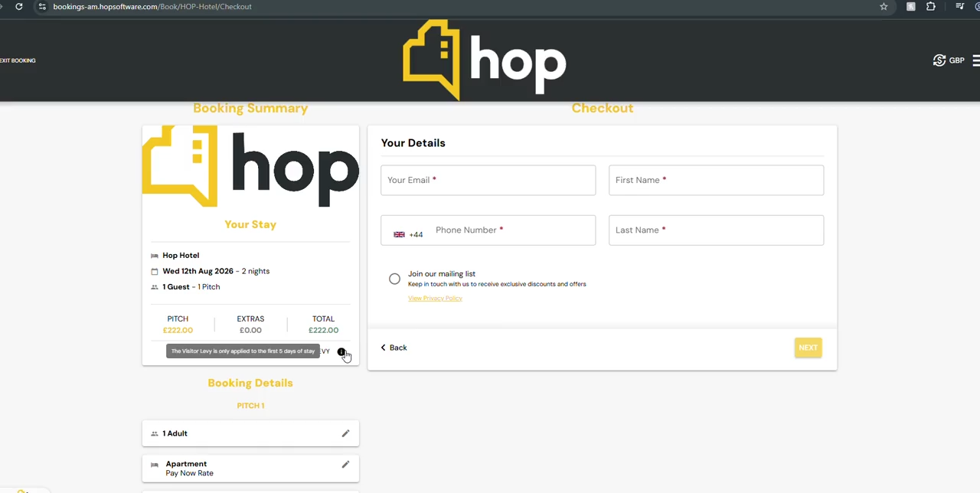
Task: Click the PITCH 1 heading
Action: 250,406
